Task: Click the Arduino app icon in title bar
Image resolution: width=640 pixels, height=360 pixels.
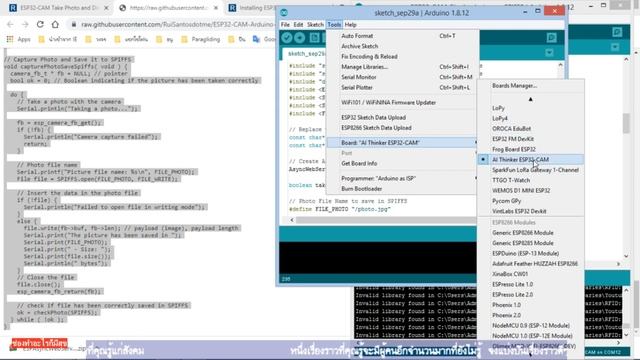Action: [284, 13]
